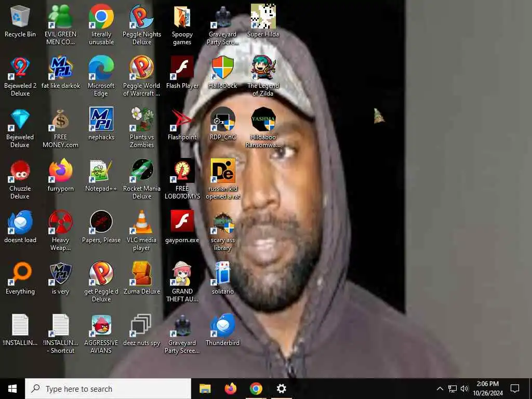The height and width of the screenshot is (399, 532).
Task: Click the FREE LOBOTOMYS shortcut
Action: tap(182, 171)
